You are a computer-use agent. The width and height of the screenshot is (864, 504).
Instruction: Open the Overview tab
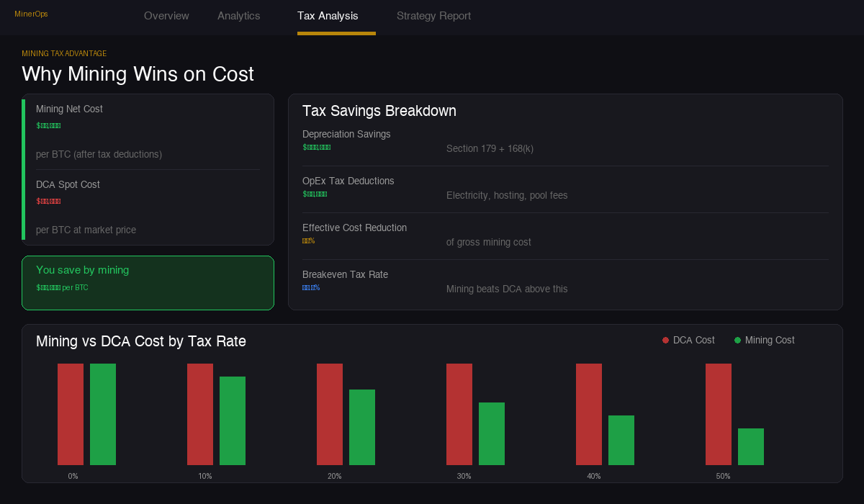[166, 16]
